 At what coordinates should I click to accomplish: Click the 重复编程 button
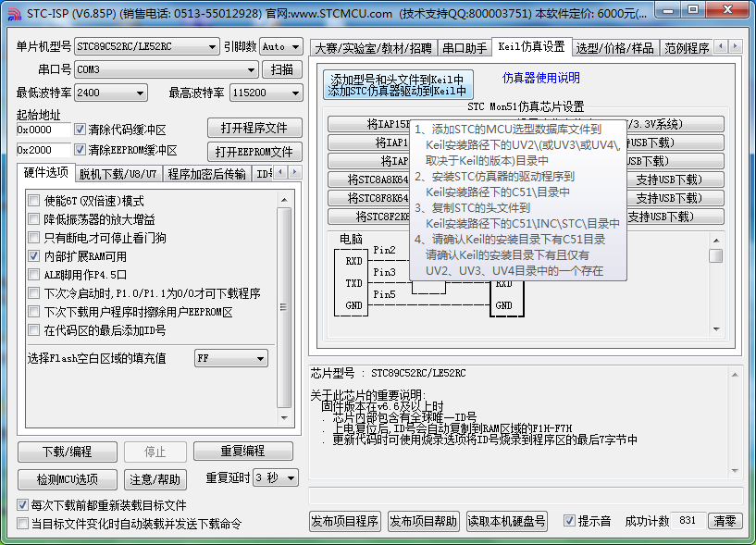(243, 451)
